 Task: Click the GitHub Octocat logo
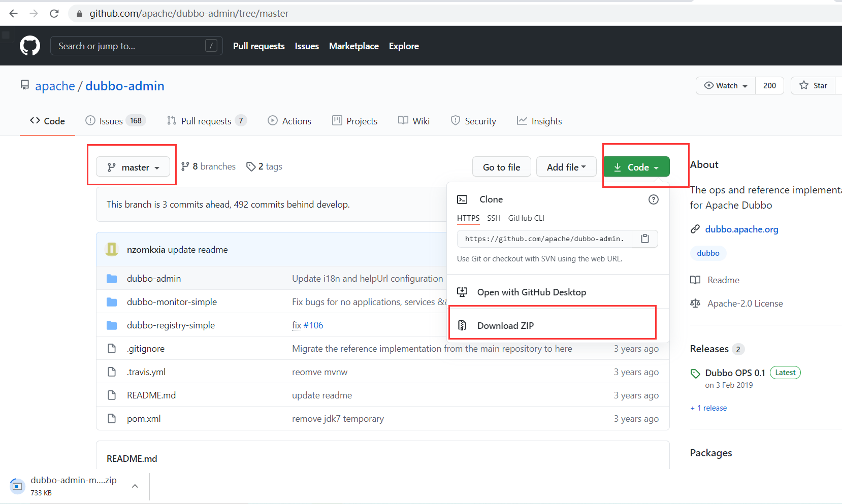tap(30, 46)
